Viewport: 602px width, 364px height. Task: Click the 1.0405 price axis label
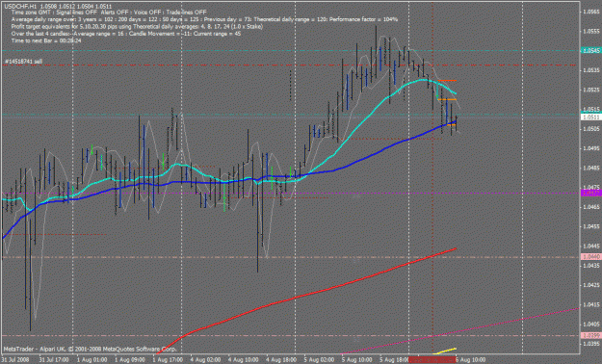point(591,325)
